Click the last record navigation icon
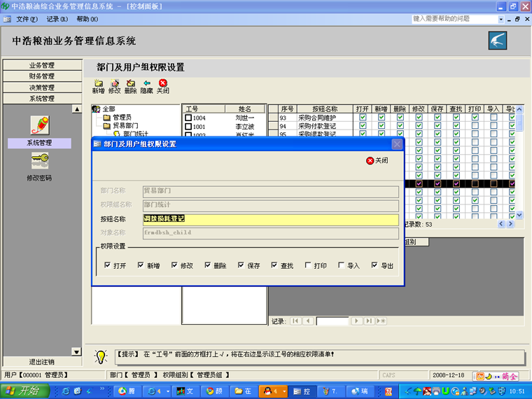 point(369,321)
